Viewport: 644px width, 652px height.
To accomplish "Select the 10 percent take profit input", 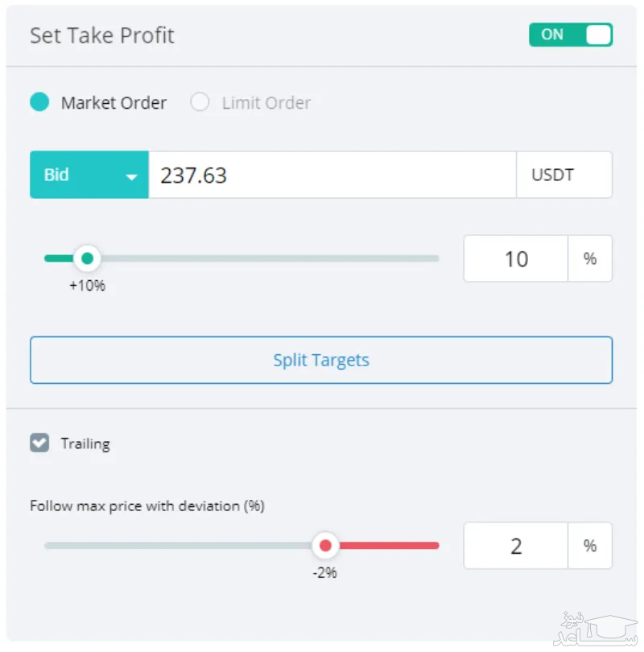I will (515, 258).
